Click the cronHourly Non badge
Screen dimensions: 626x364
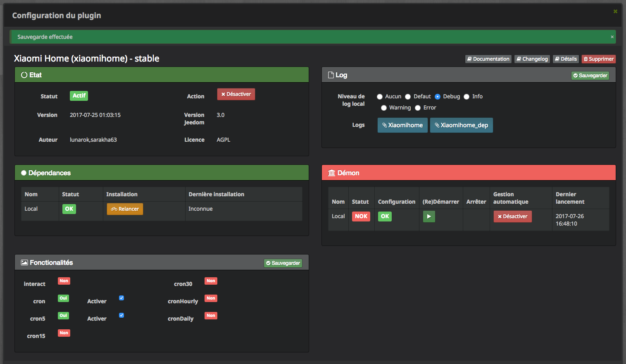click(211, 298)
